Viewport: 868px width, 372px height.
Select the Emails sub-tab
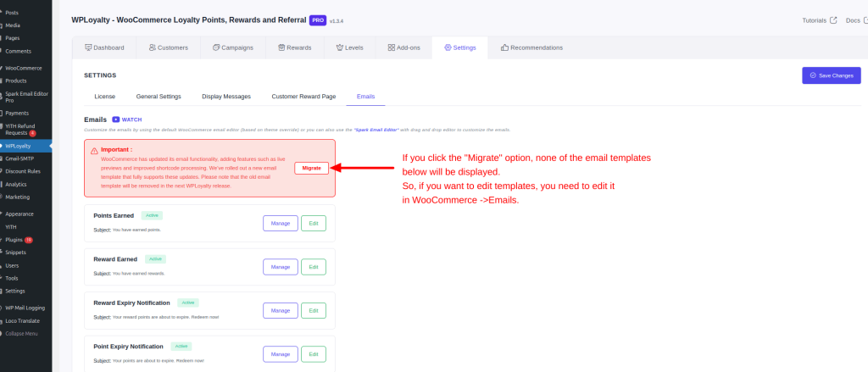[366, 97]
